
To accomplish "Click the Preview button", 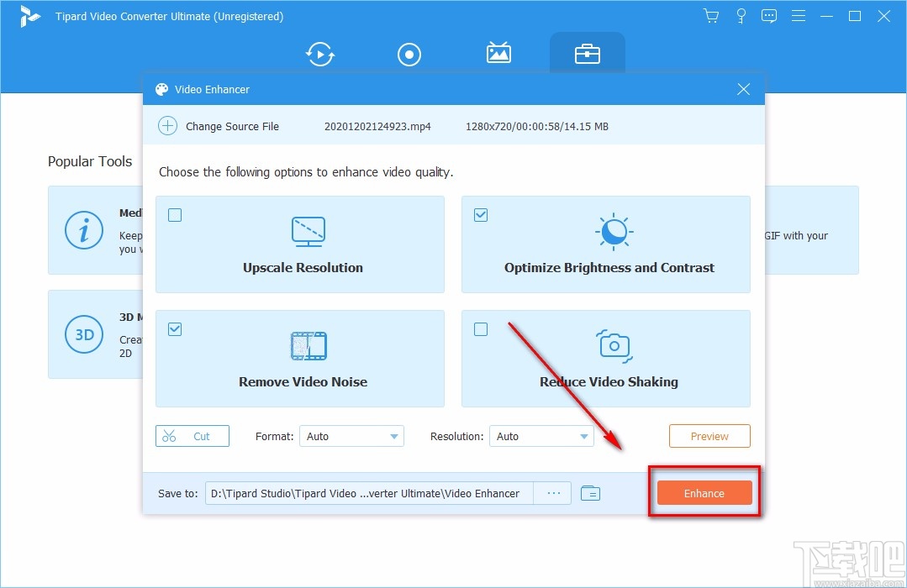I will coord(709,436).
